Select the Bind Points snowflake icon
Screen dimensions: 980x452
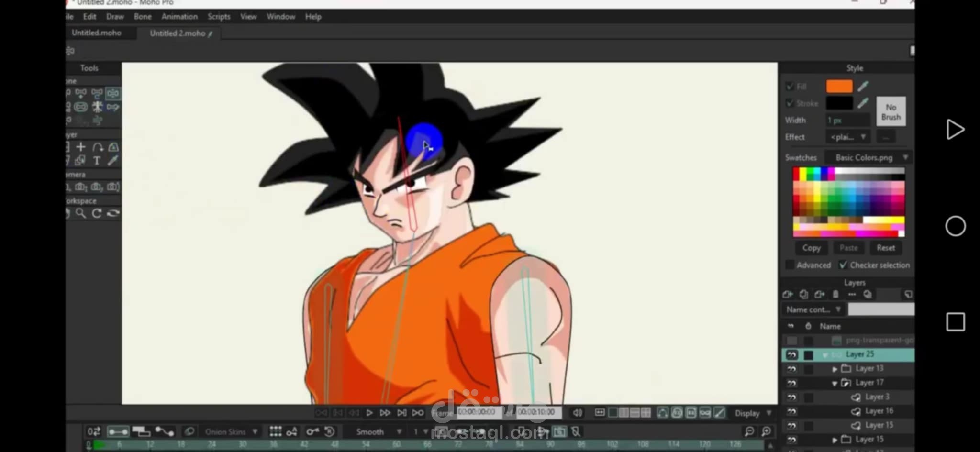(x=97, y=107)
